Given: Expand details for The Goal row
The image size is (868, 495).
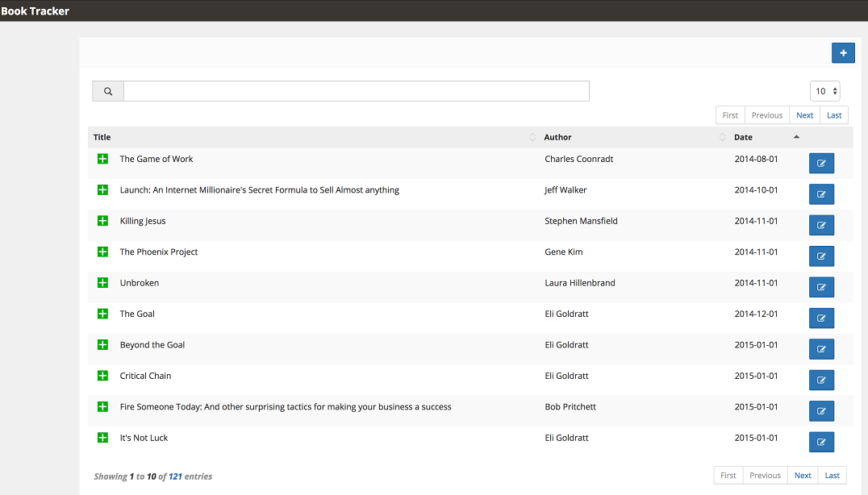Looking at the screenshot, I should (102, 314).
